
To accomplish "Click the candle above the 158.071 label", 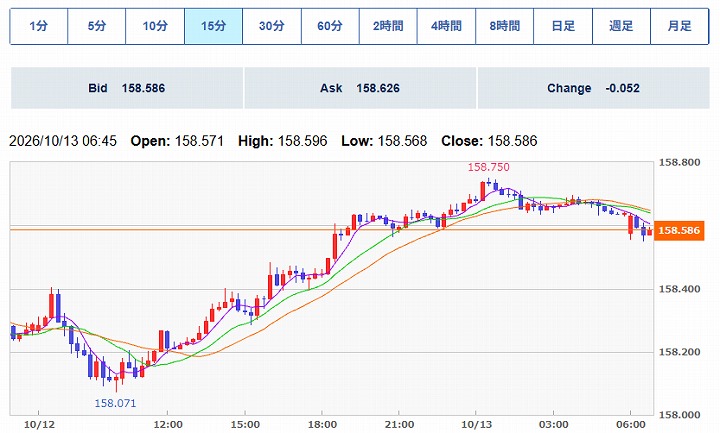I will coord(116,379).
